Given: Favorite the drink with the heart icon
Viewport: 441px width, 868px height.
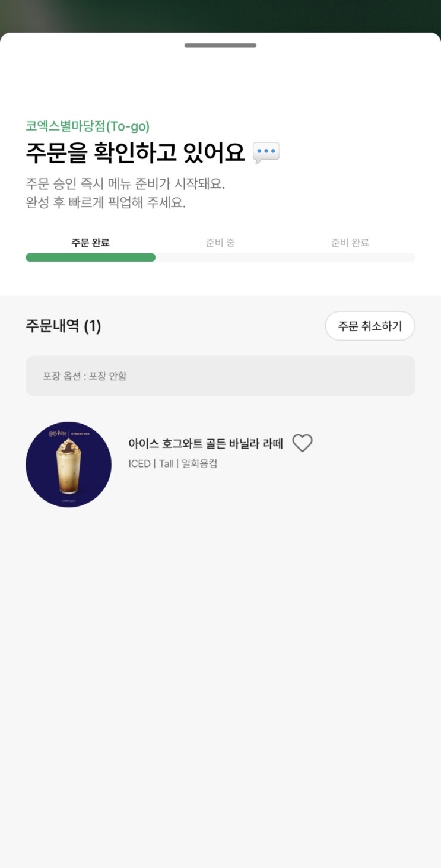Looking at the screenshot, I should tap(302, 443).
